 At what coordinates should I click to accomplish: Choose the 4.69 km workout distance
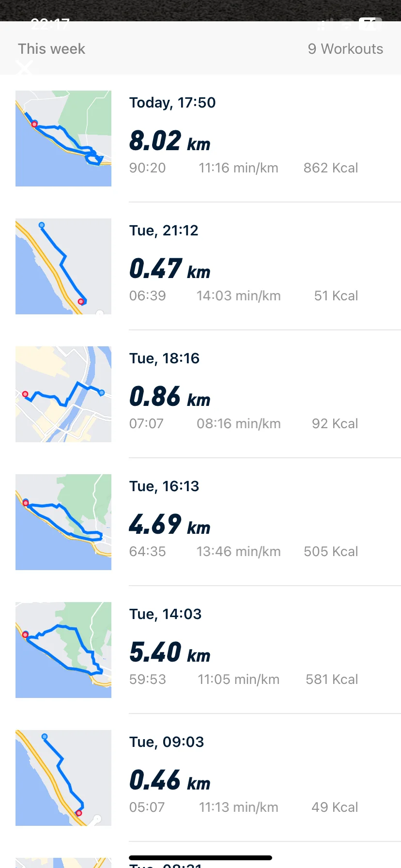pos(170,525)
